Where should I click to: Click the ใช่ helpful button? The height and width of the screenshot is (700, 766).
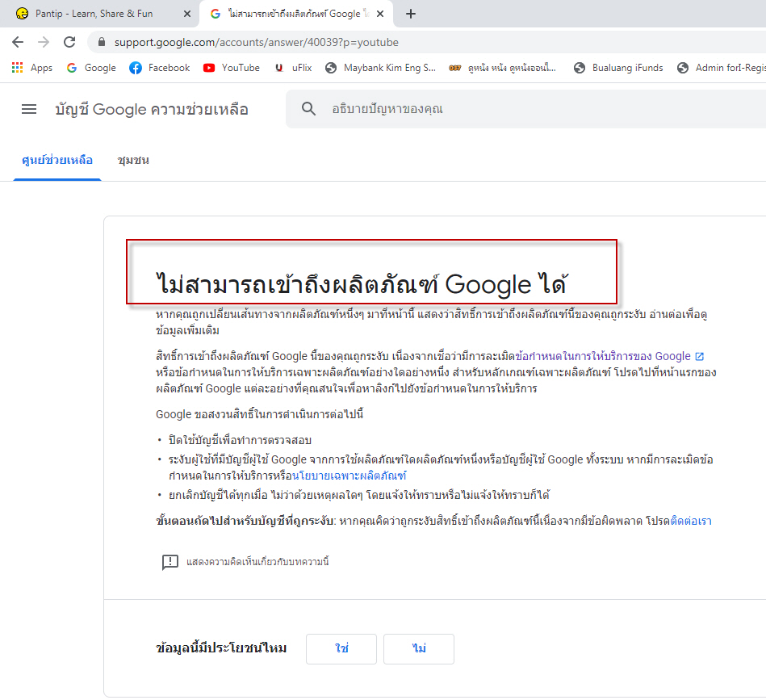(341, 648)
